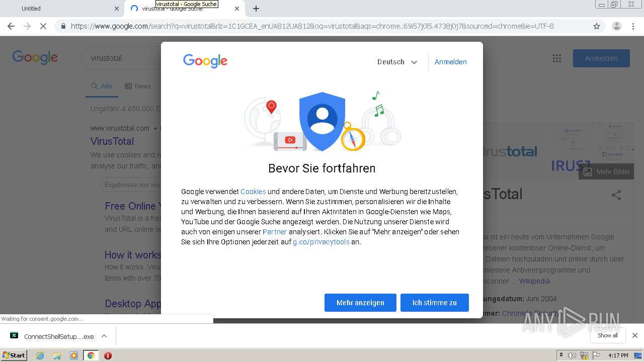Click the Action Center flag tray icon
This screenshot has width=644, height=362.
(x=596, y=355)
